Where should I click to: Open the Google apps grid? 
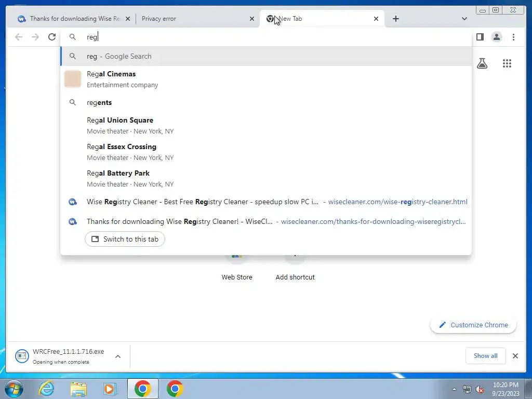(x=507, y=63)
